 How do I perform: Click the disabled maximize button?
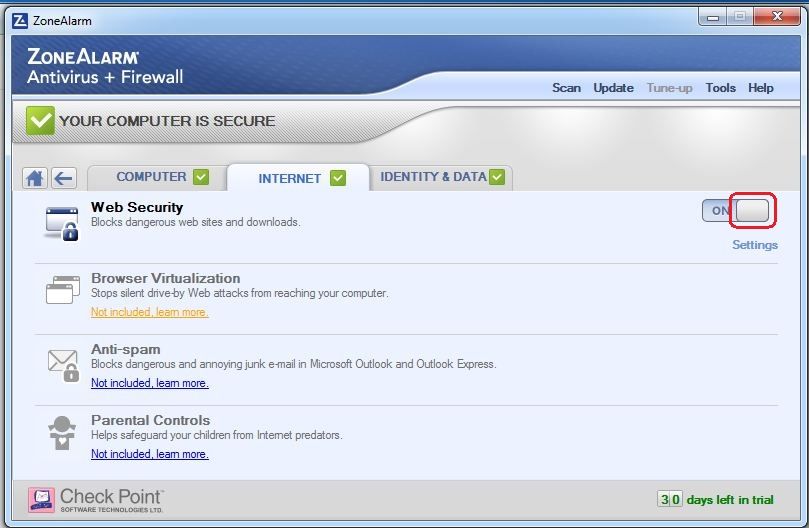[740, 17]
